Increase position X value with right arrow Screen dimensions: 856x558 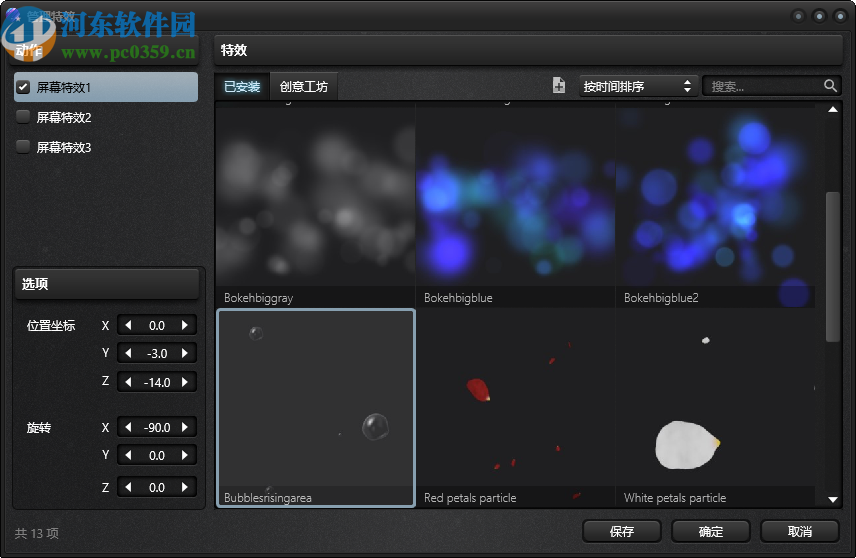(185, 325)
